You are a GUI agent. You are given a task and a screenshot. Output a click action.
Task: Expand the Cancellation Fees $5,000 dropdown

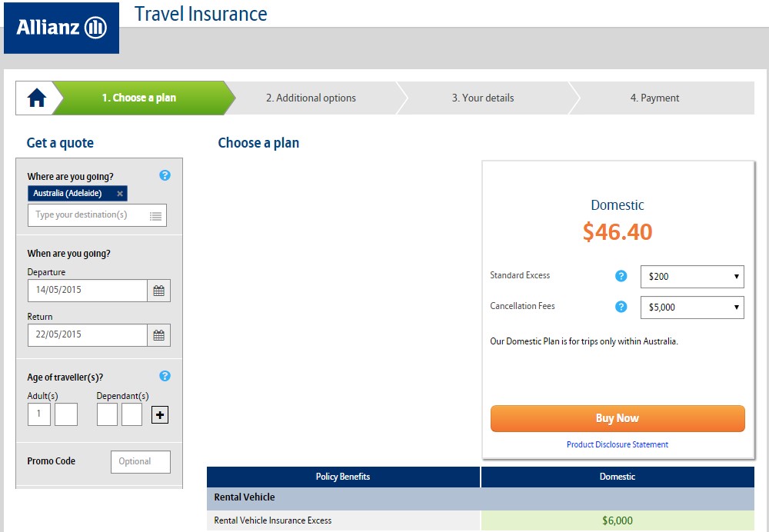(692, 308)
